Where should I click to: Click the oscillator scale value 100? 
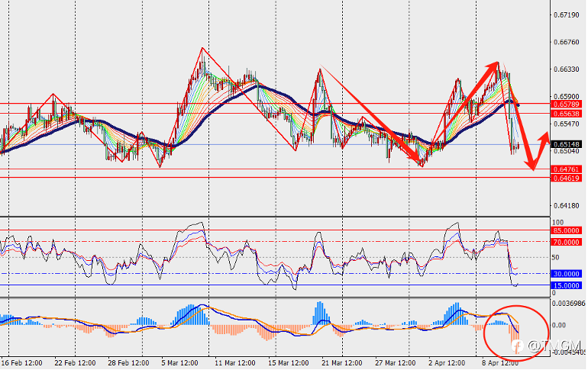[x=557, y=223]
